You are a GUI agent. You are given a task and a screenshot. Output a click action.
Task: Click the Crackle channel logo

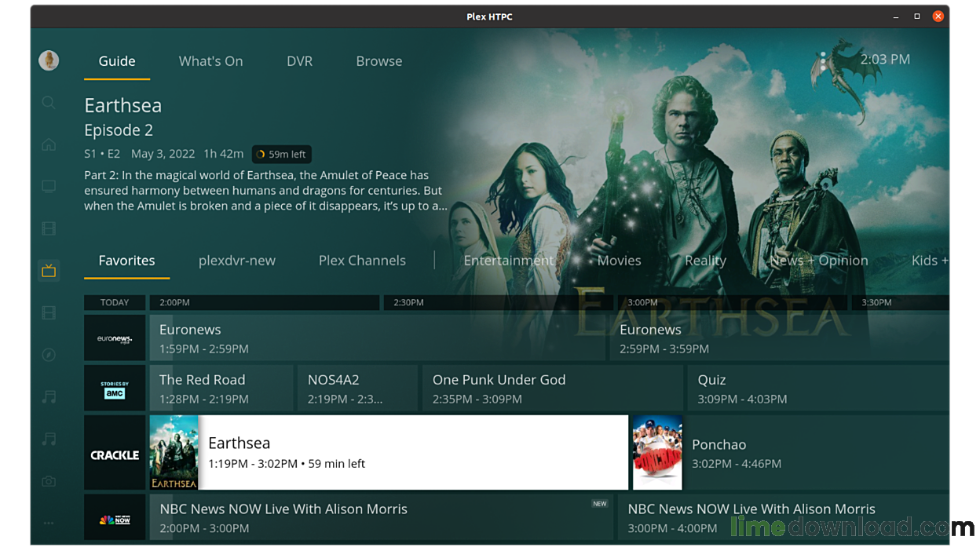(115, 452)
